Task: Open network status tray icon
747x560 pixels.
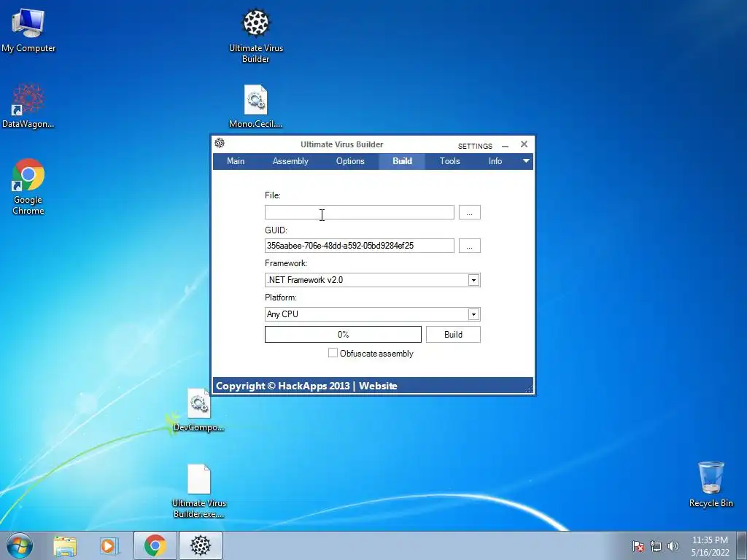Action: 656,546
